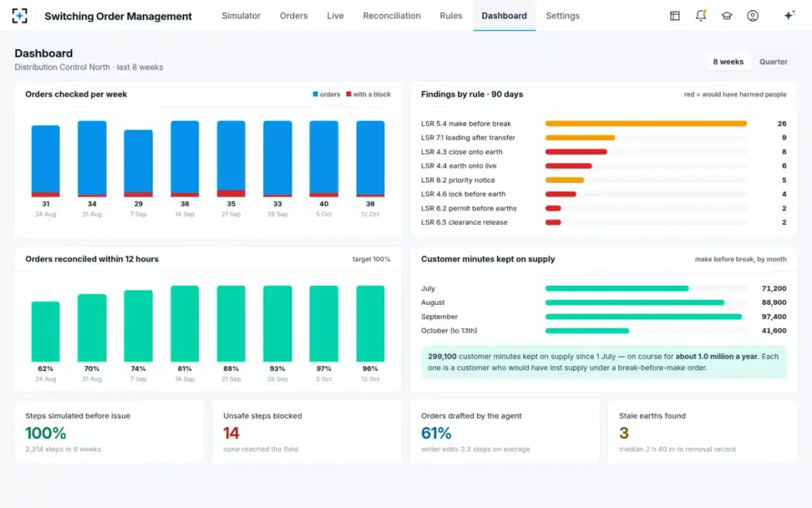Open the Steps simulated before issue card
Image resolution: width=812 pixels, height=508 pixels.
point(109,431)
